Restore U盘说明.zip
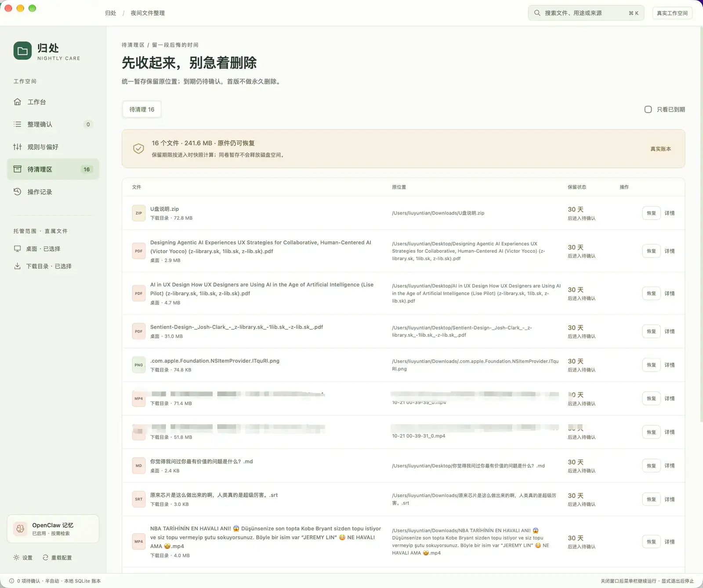 651,213
